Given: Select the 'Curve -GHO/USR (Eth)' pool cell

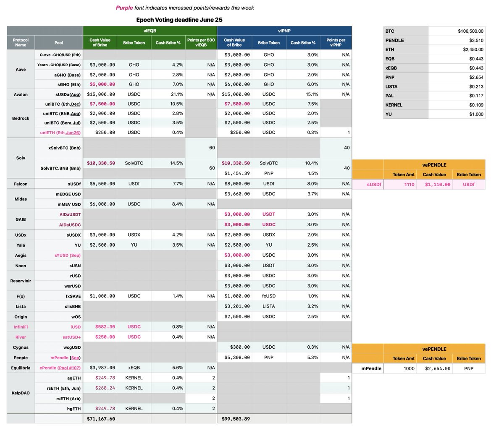Looking at the screenshot, I should coord(59,55).
